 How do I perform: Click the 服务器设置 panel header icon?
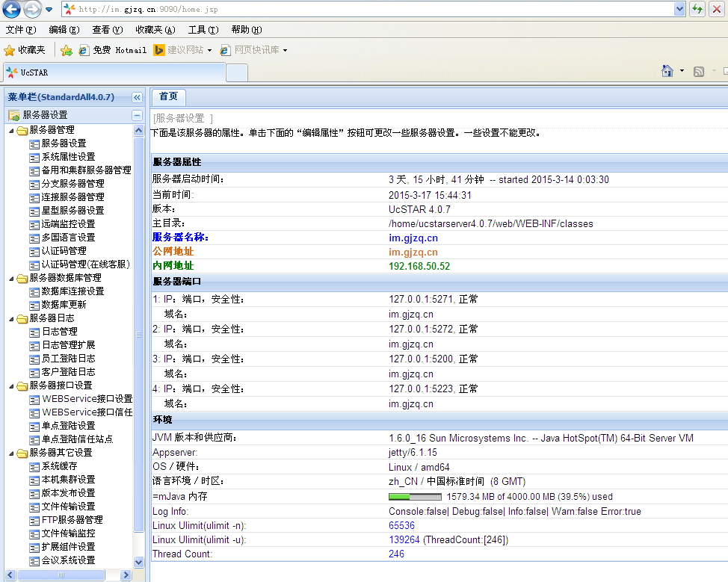click(x=14, y=115)
